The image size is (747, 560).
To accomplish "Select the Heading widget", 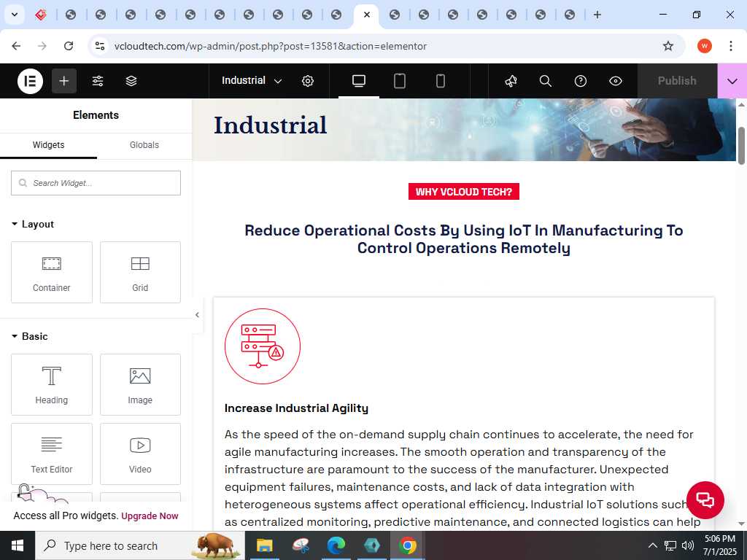I will tap(52, 385).
